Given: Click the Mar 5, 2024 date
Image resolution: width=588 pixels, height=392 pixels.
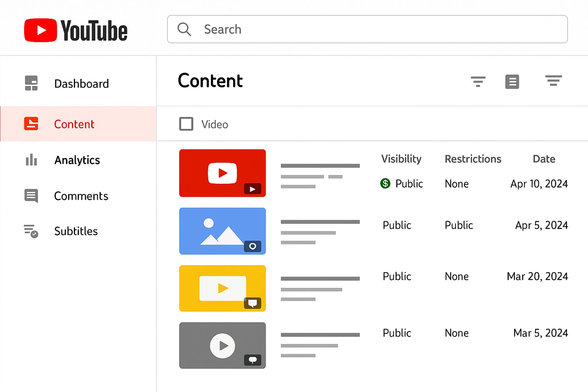Looking at the screenshot, I should click(541, 333).
